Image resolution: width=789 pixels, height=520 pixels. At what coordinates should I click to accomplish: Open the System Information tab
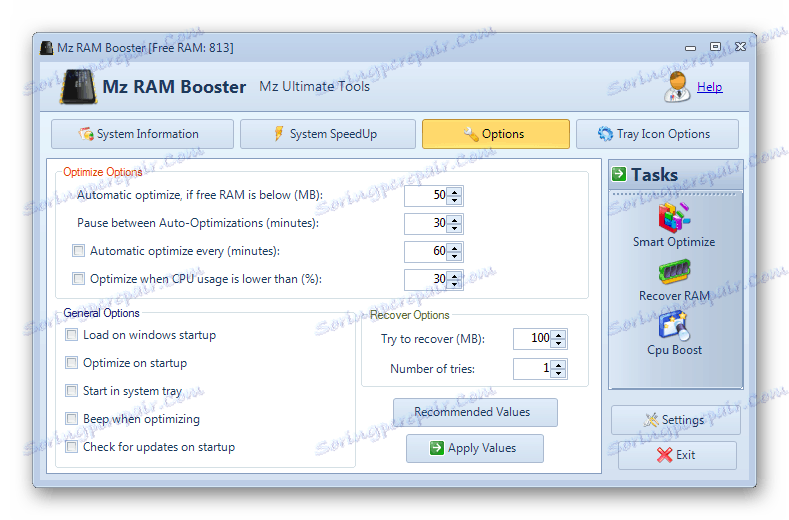click(142, 134)
